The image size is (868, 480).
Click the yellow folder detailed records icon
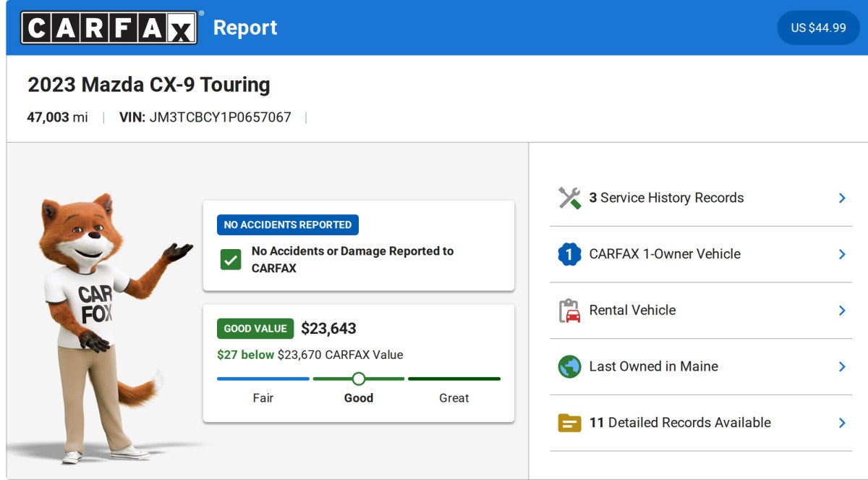coord(569,423)
